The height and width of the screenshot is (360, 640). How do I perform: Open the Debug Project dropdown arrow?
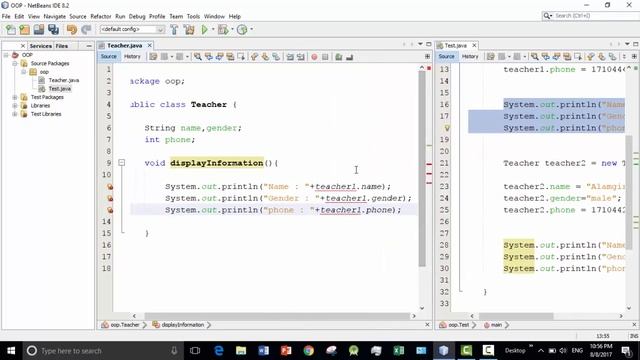pyautogui.click(x=232, y=29)
